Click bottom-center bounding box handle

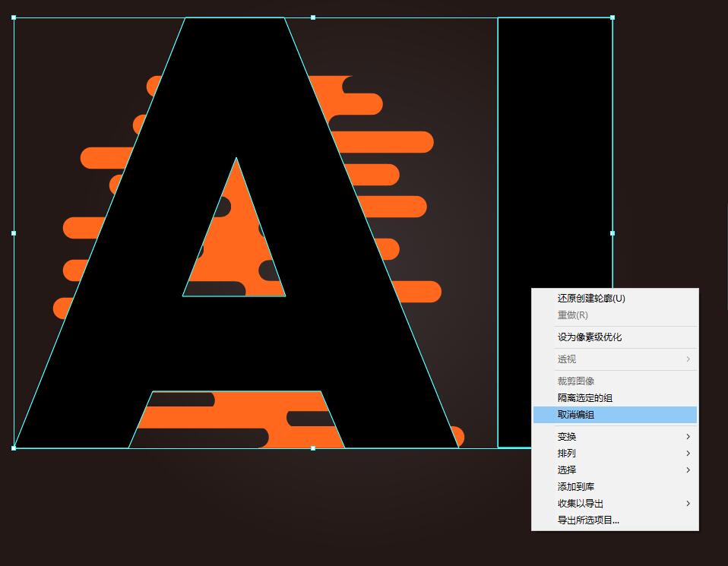313,448
